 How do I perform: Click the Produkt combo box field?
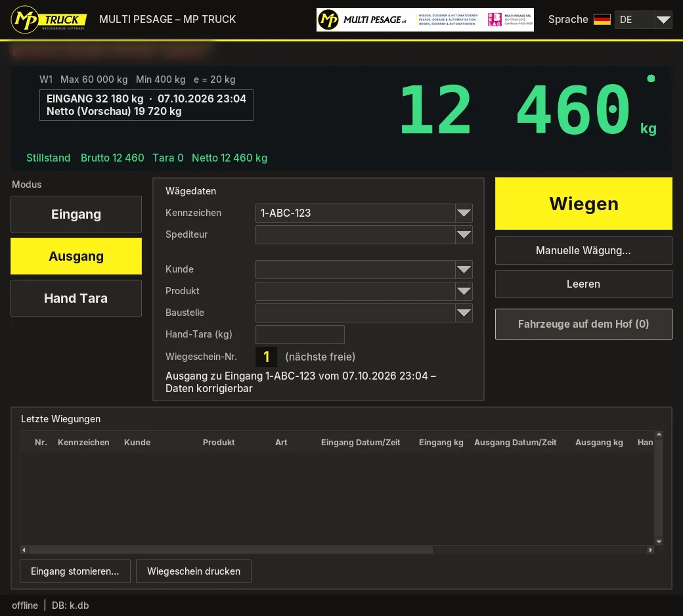click(x=355, y=291)
